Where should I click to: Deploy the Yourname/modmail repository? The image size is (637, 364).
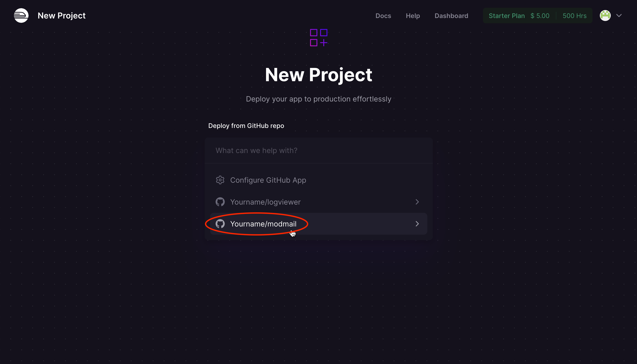[263, 224]
